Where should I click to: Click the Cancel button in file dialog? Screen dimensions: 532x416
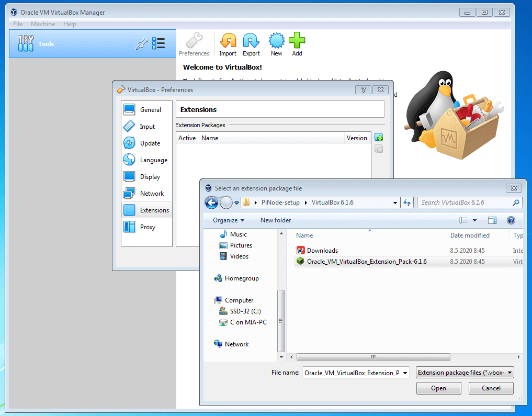(491, 388)
